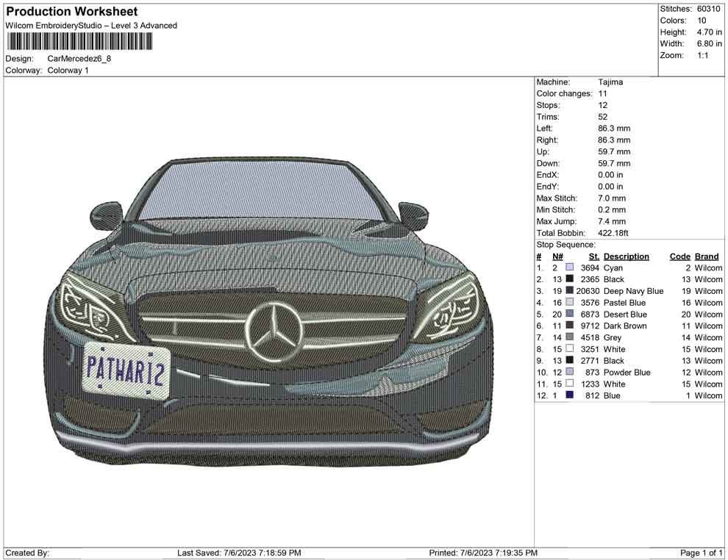The height and width of the screenshot is (560, 728).
Task: Click the Machine value Tajima
Action: 610,82
